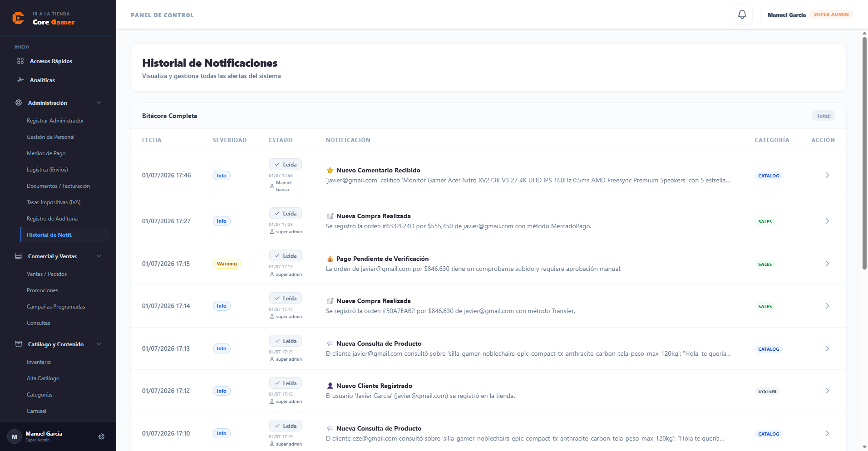Viewport: 868px width, 451px height.
Task: Open Documentos / Facturación page
Action: (58, 186)
